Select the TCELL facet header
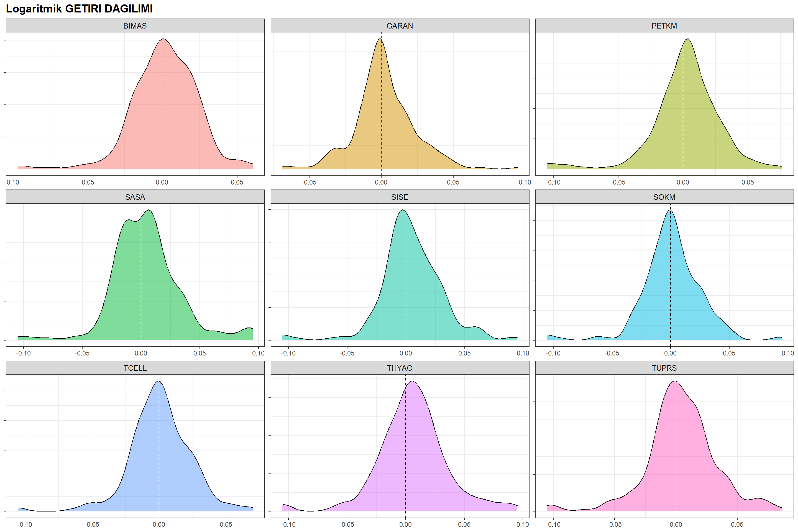Screen dimensions: 798x532 (x=135, y=368)
